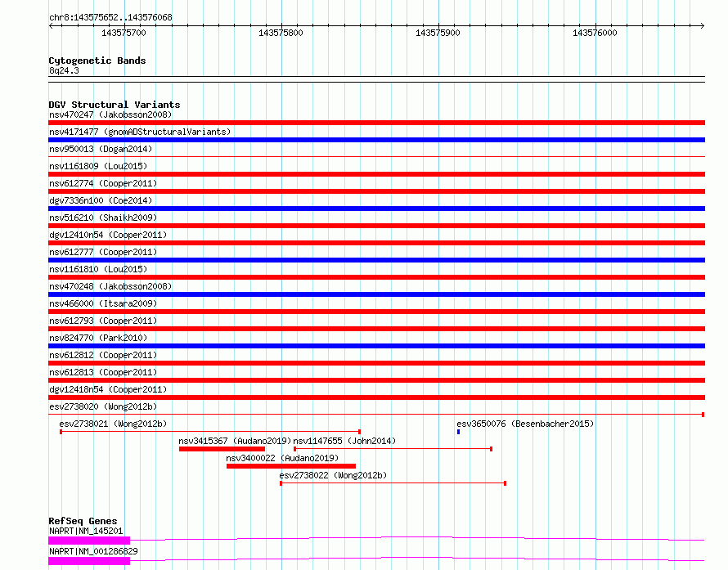The width and height of the screenshot is (728, 570).
Task: Select the esv2738020 (Wong2012b) label
Action: tap(103, 406)
